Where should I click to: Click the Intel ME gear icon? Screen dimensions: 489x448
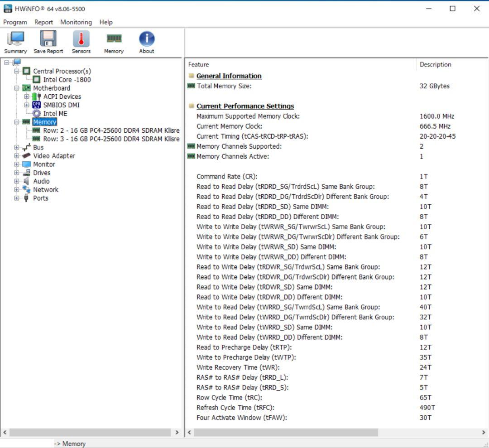click(x=37, y=113)
